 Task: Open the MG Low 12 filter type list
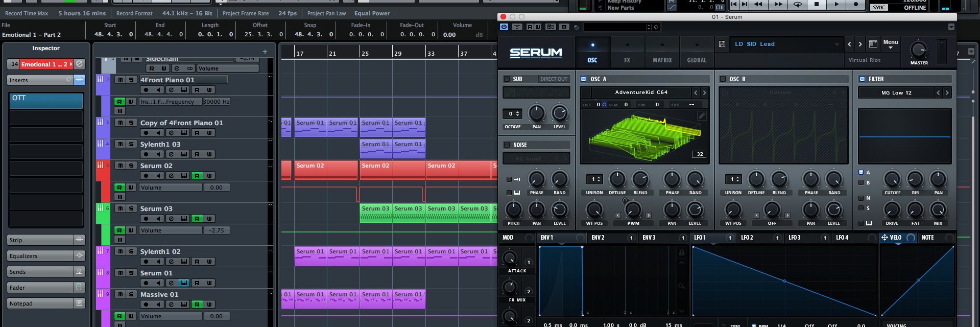(x=896, y=92)
